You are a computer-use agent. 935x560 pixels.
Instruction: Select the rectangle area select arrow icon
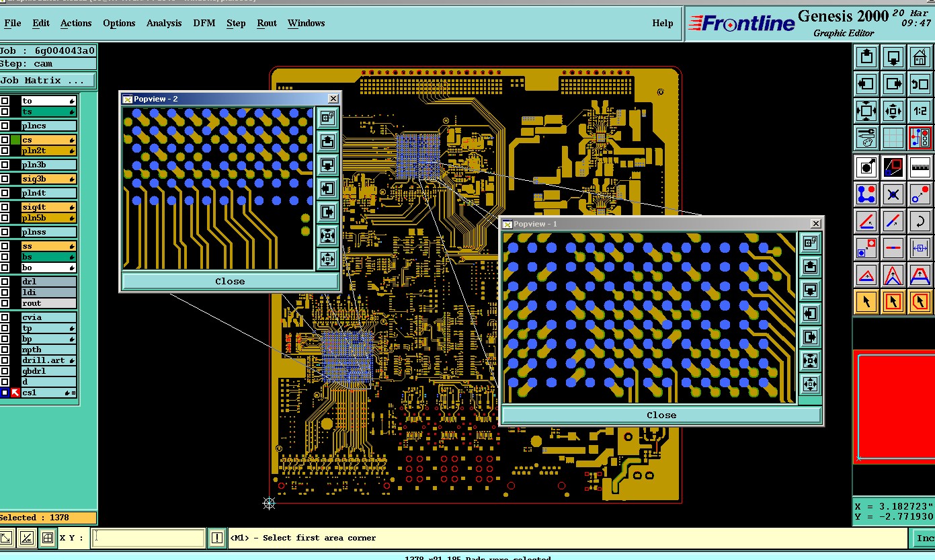pyautogui.click(x=893, y=301)
